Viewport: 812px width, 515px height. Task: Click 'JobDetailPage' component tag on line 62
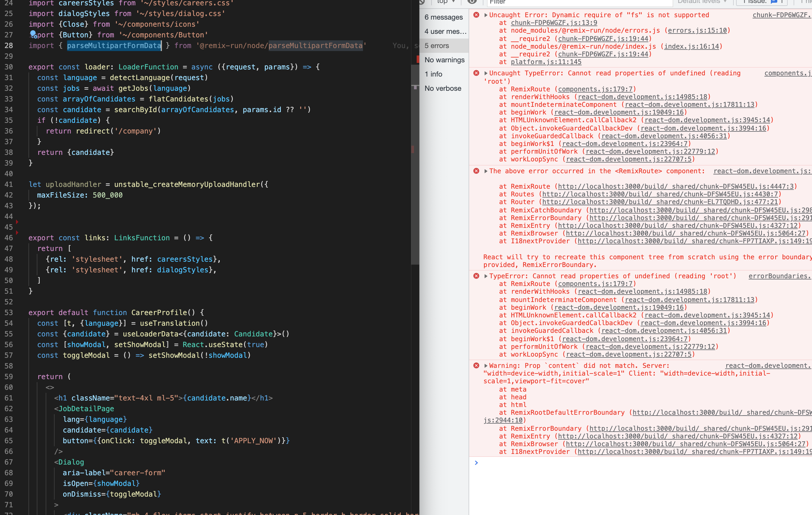[86, 409]
